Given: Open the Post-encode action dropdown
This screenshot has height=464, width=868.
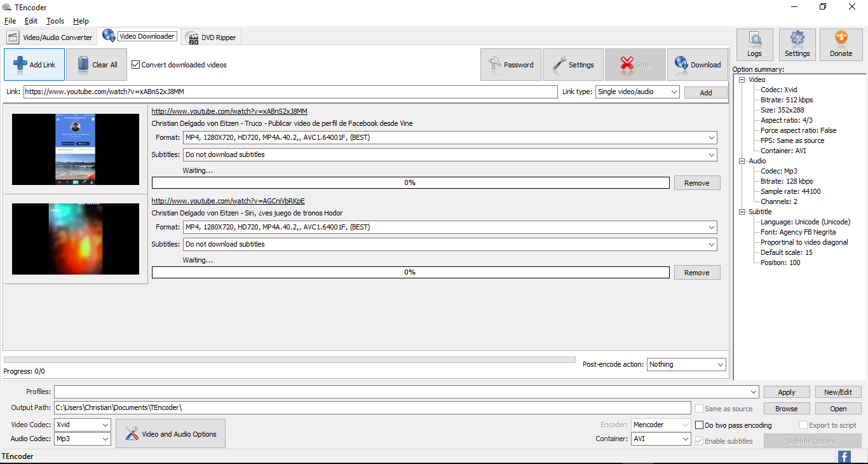Looking at the screenshot, I should 686,364.
